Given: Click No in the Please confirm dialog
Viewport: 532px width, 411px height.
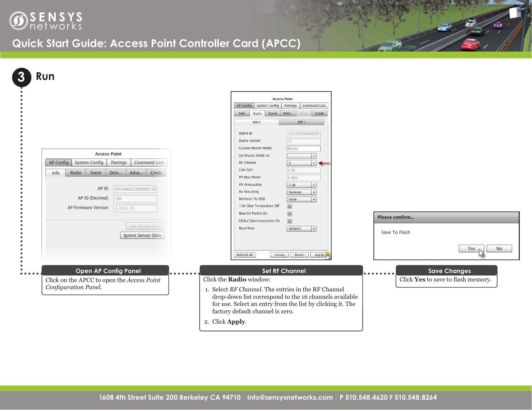Looking at the screenshot, I should pyautogui.click(x=499, y=249).
